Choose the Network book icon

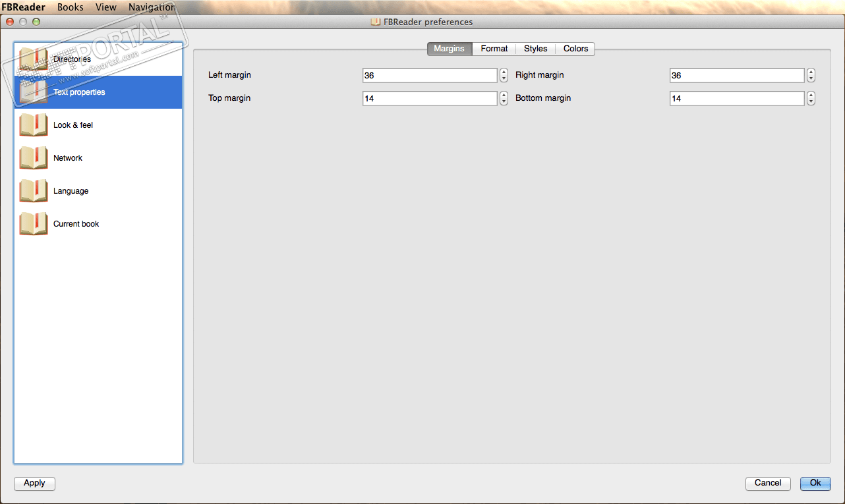34,158
